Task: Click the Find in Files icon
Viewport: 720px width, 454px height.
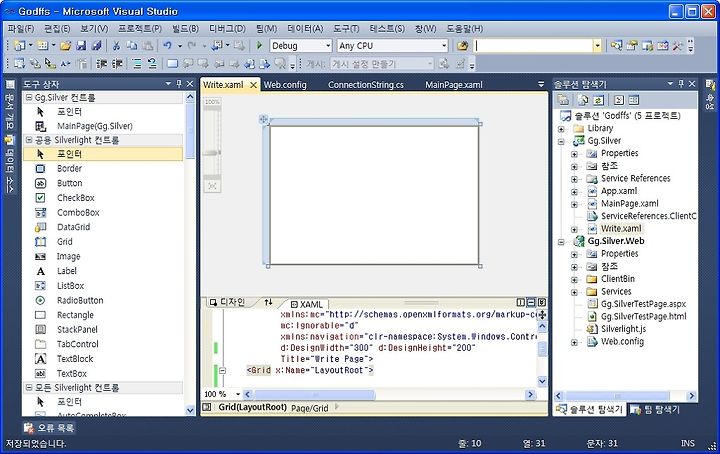Action: pos(462,45)
